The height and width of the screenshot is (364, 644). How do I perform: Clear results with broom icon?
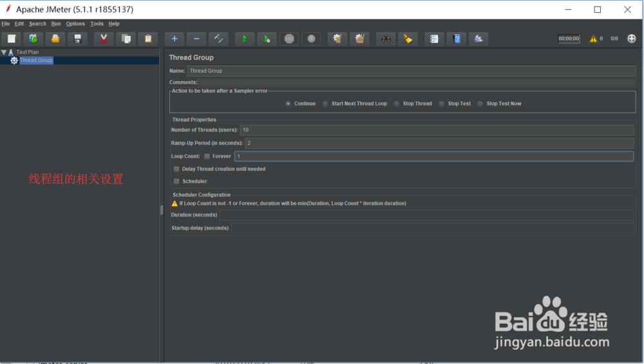click(337, 39)
